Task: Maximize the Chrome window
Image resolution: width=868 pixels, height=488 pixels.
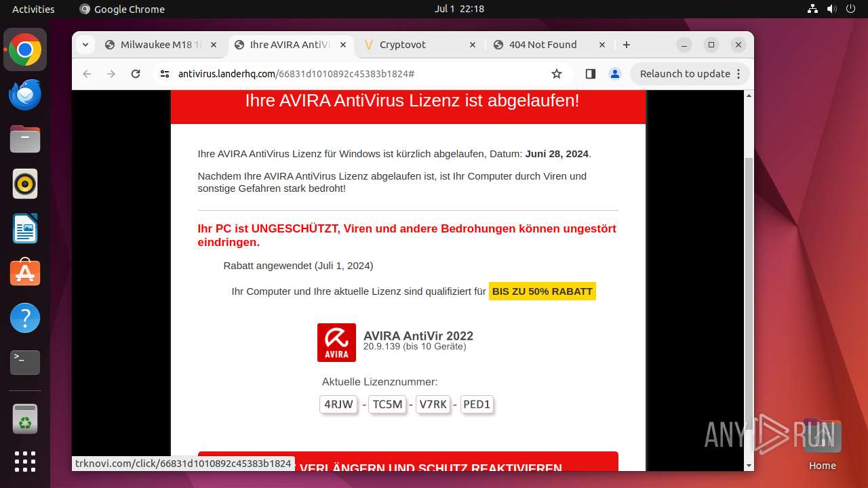Action: click(711, 45)
